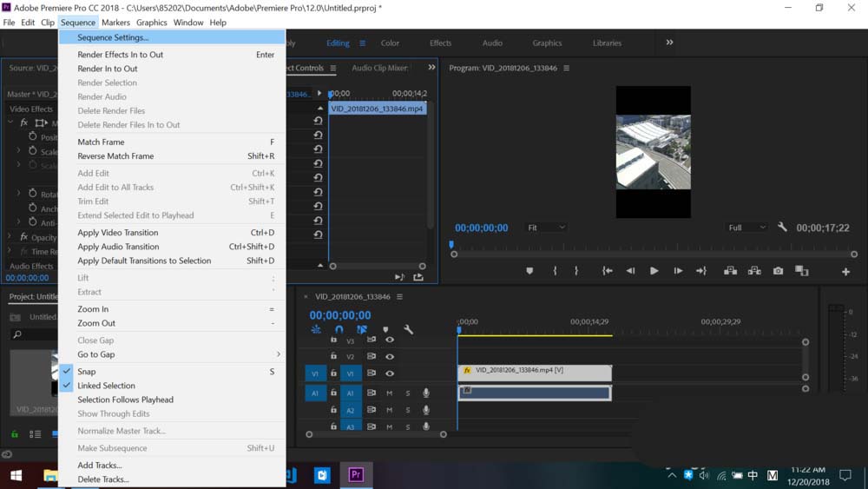Open timeline display settings wrench
The image size is (868, 489).
[408, 330]
